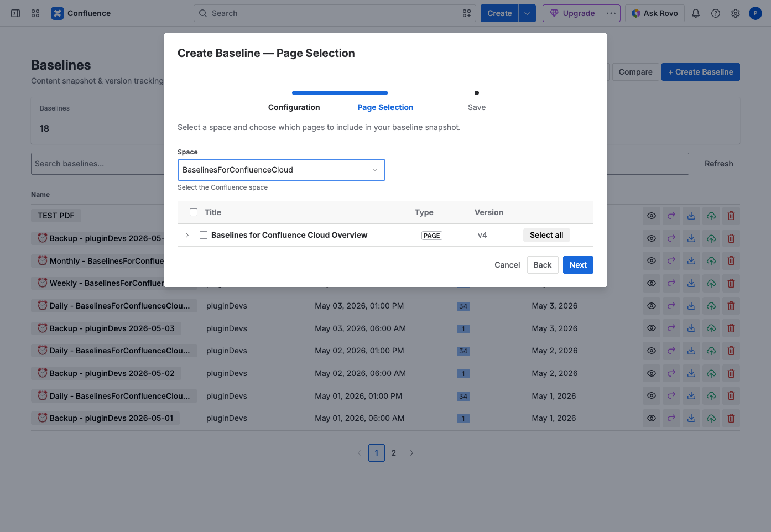The width and height of the screenshot is (771, 532).
Task: Go to Confluence home logo
Action: [81, 13]
